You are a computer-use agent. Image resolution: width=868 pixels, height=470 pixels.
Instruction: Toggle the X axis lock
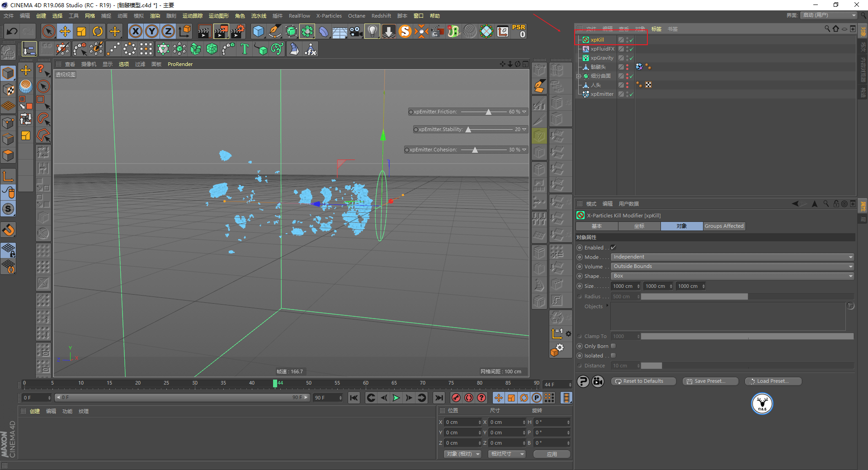coord(135,31)
